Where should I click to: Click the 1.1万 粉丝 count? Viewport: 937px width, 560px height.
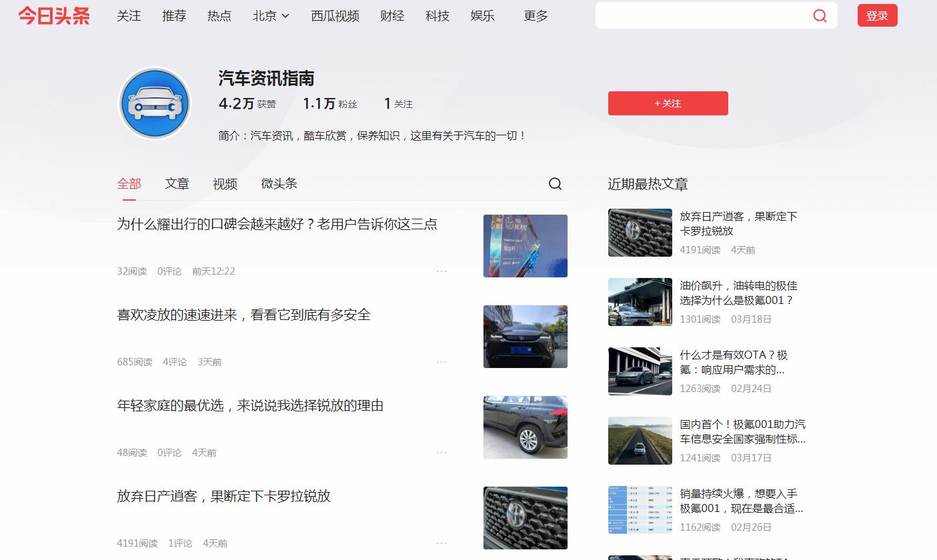point(330,103)
